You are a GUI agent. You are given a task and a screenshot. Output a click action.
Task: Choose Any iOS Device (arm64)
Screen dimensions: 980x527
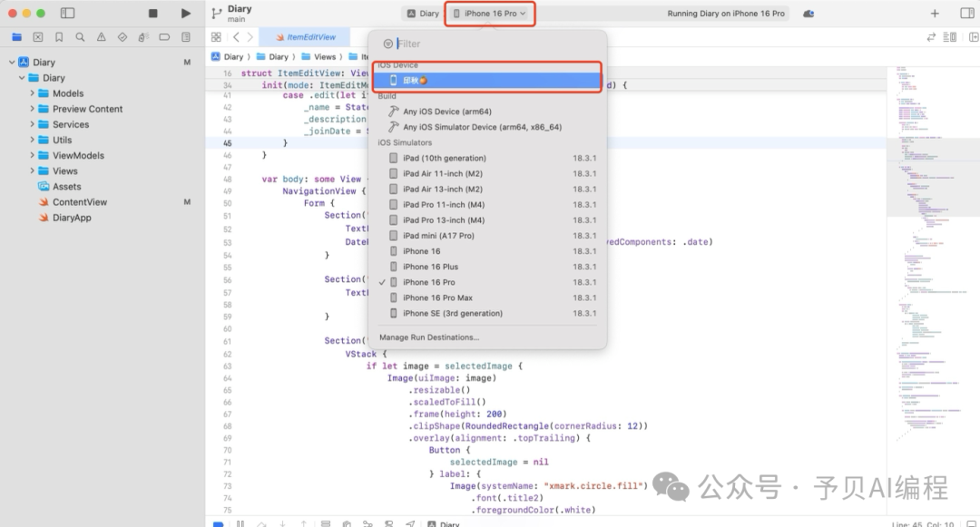[487, 112]
